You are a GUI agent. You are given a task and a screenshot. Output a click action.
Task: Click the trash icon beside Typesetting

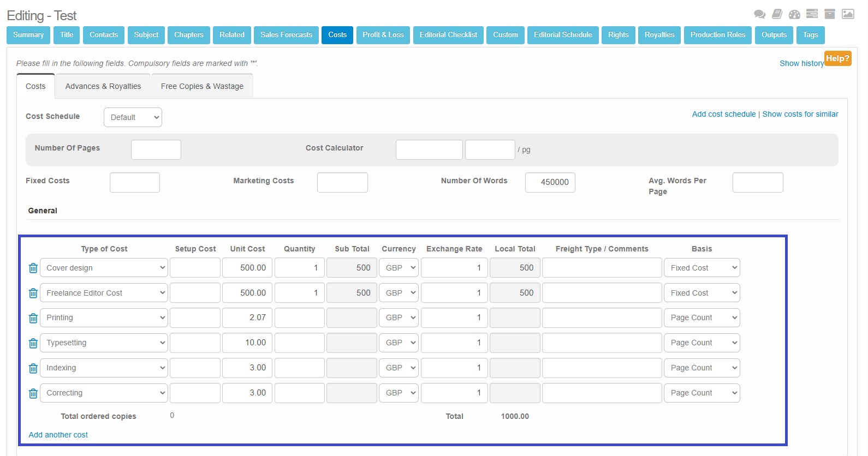[x=33, y=343]
